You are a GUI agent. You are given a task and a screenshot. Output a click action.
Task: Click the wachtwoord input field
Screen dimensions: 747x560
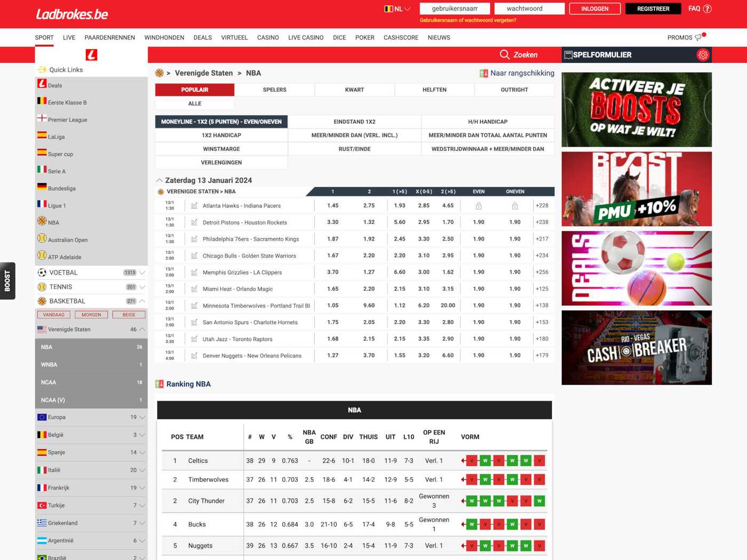[529, 9]
